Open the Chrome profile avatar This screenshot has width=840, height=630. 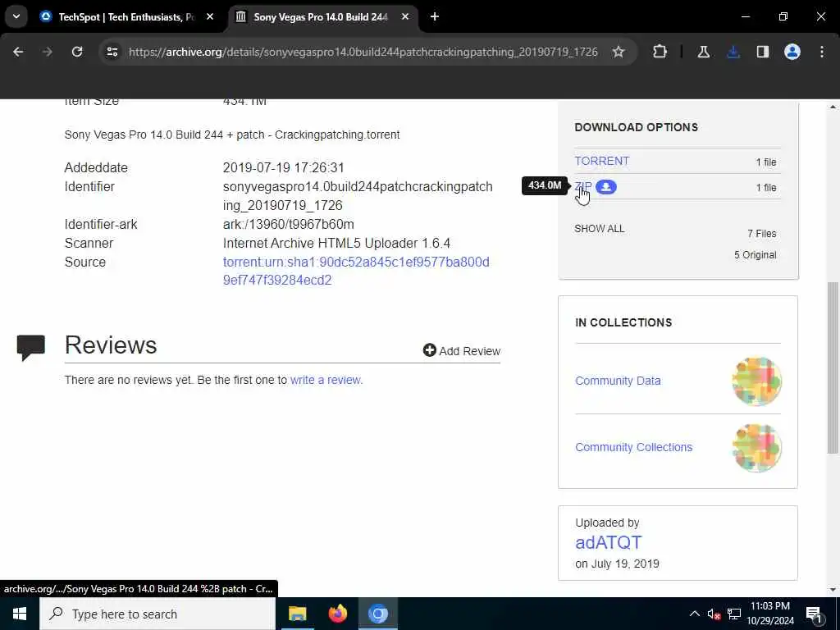click(792, 52)
